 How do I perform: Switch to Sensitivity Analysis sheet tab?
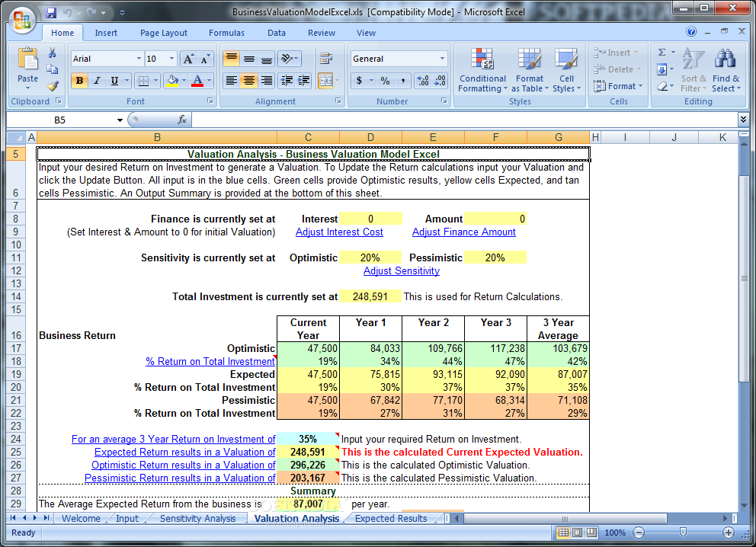click(197, 519)
